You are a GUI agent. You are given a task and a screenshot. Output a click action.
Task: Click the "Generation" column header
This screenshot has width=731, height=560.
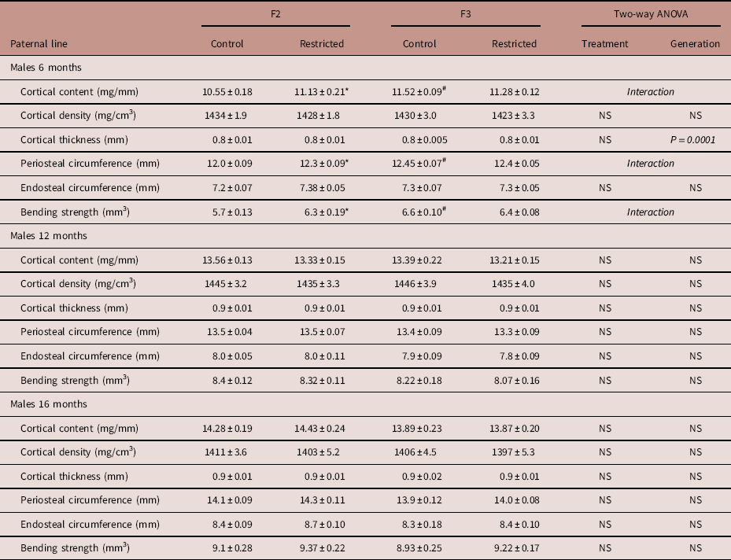(x=695, y=44)
